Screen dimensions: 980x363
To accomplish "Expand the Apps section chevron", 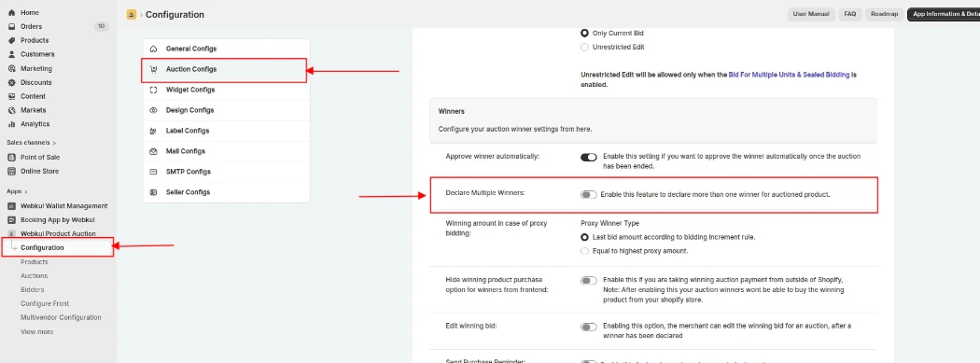I will (25, 192).
